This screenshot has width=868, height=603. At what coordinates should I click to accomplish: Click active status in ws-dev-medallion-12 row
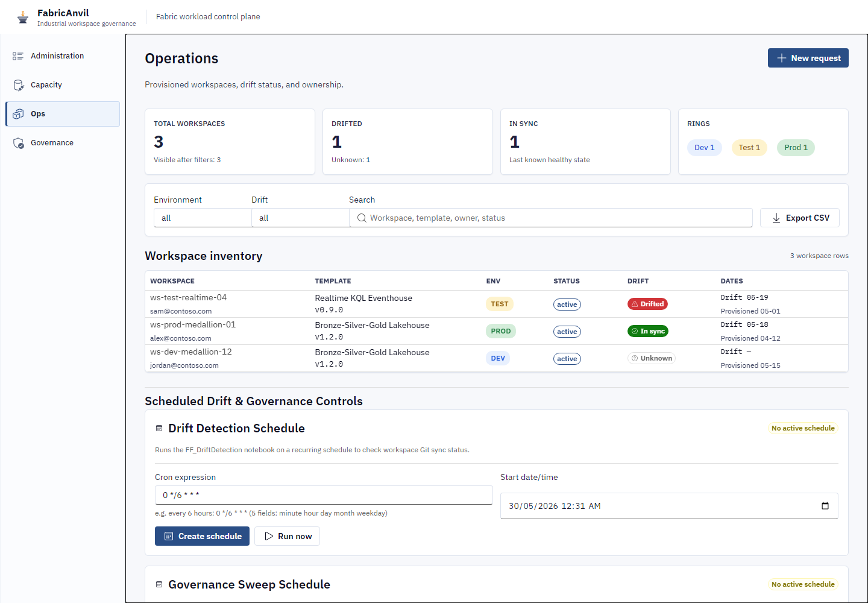pos(567,359)
